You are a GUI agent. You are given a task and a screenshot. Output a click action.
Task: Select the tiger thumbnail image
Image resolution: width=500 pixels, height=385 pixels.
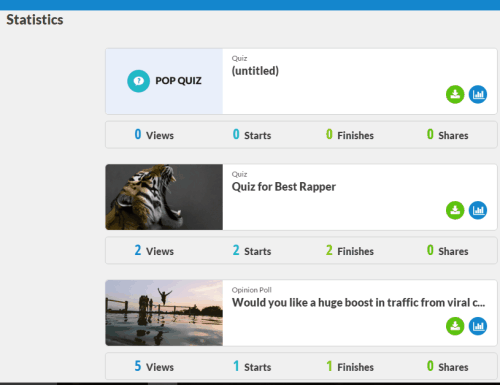coord(164,197)
